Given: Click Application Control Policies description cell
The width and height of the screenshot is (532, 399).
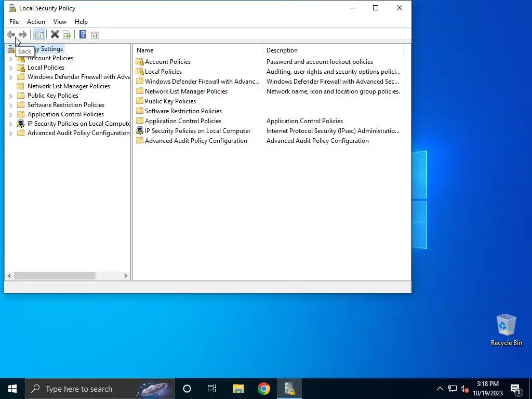Looking at the screenshot, I should click(x=304, y=121).
